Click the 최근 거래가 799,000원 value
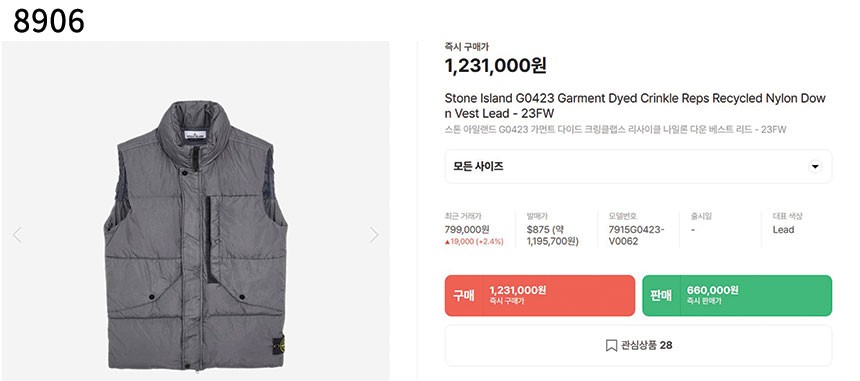860x381 pixels. click(467, 230)
